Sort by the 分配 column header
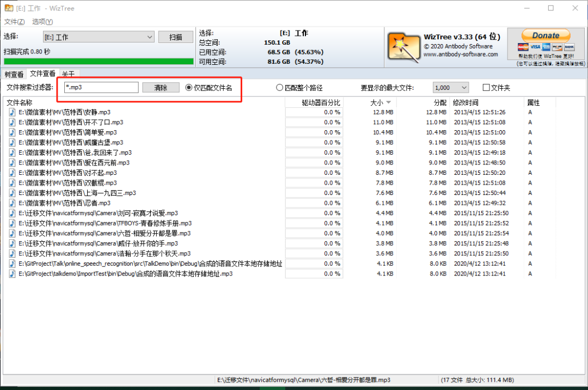Screen dimensions: 588x390 [422, 102]
